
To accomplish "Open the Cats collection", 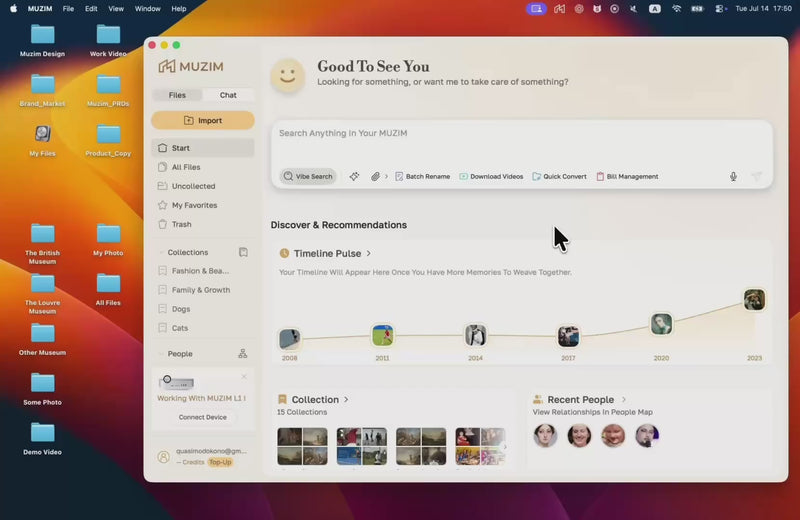I will click(203, 328).
